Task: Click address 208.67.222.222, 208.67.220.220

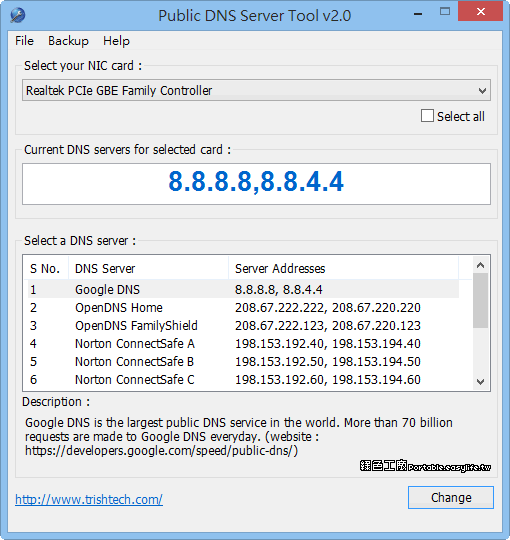Action: click(x=327, y=308)
